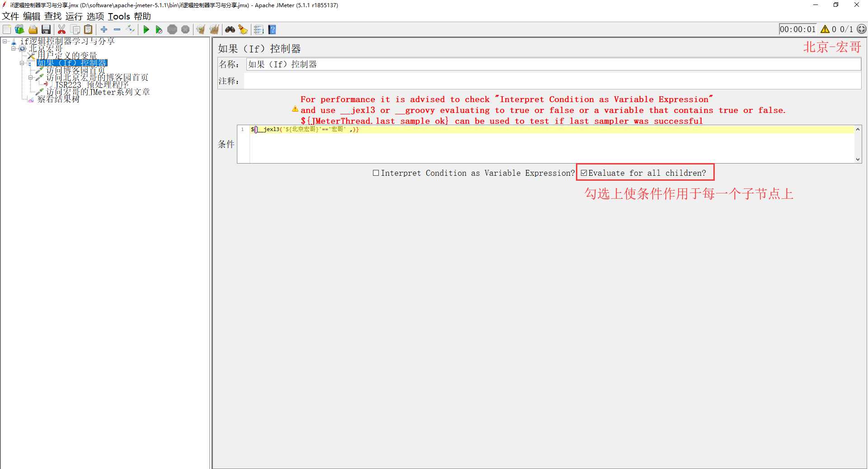
Task: Click the New test plan icon
Action: pos(7,29)
